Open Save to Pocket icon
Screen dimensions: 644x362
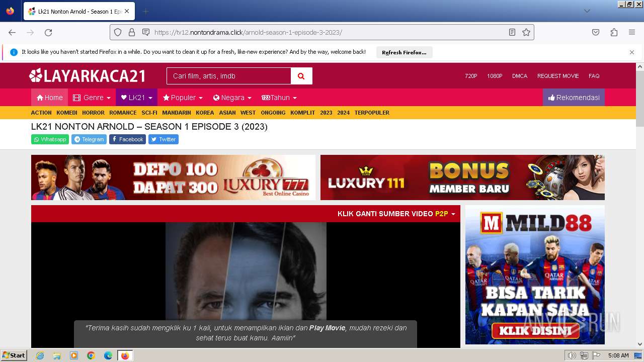point(596,32)
